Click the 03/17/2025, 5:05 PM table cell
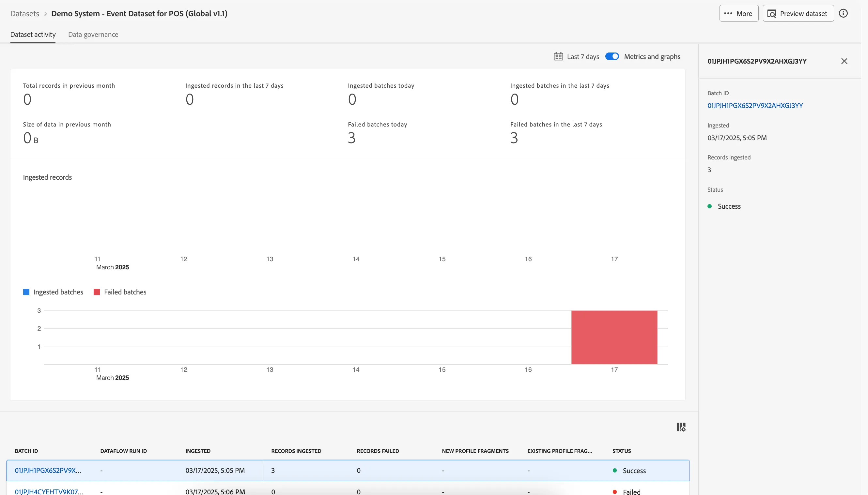 [215, 471]
